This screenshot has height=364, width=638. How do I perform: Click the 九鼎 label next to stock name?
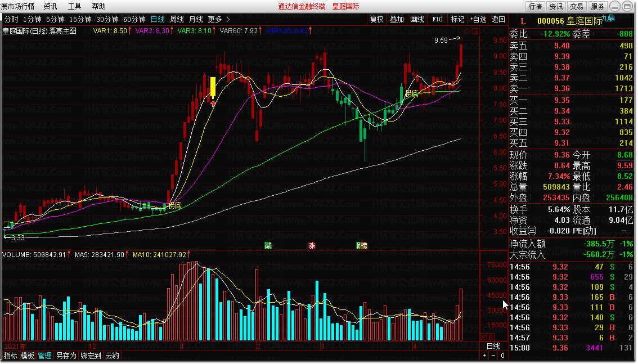608,18
